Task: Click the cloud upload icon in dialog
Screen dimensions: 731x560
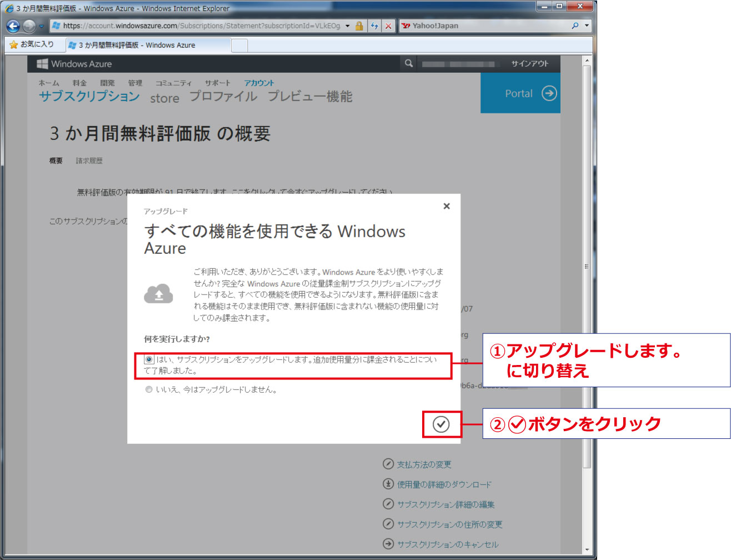Action: click(x=158, y=293)
